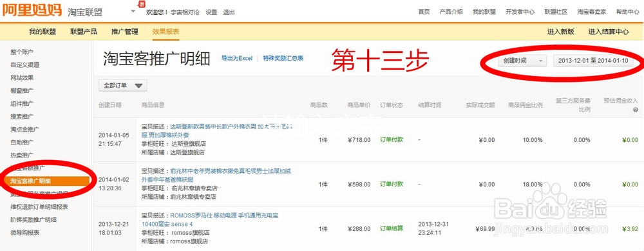Click the 退出 link
644x251 pixels.
[x=229, y=12]
